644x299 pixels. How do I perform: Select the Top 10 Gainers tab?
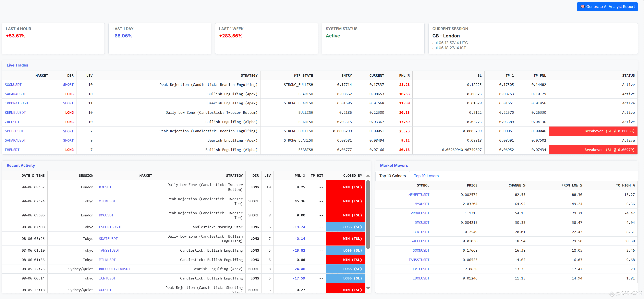(x=392, y=176)
